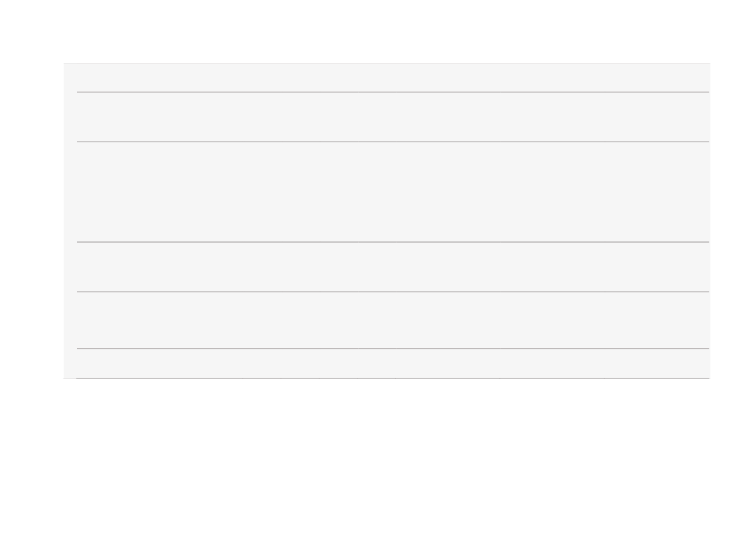Click the second blank table row
The height and width of the screenshot is (535, 756).
(x=393, y=116)
